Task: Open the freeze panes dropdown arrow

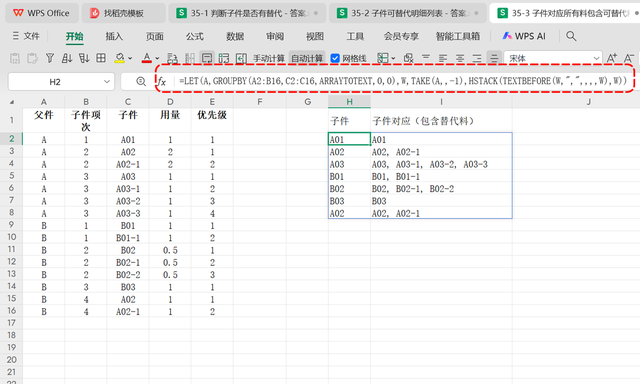Action: point(393,58)
